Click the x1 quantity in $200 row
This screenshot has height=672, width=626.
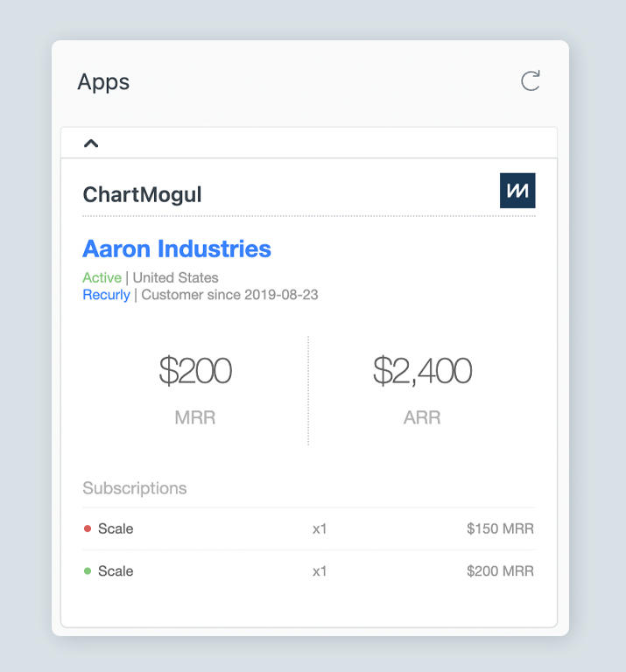[x=320, y=571]
